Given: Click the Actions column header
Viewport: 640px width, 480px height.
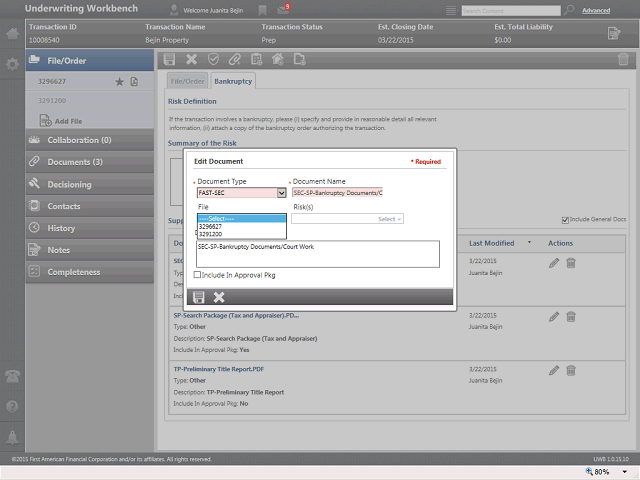Looking at the screenshot, I should point(560,243).
